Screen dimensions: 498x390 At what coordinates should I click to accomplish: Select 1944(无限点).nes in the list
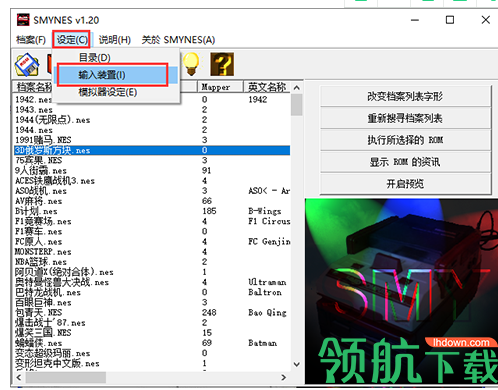(152, 120)
